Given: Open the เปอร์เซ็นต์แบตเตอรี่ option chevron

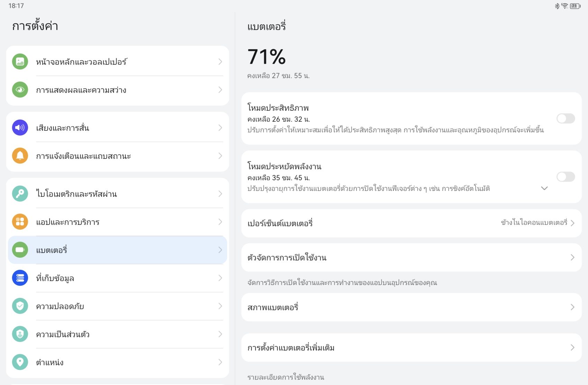Looking at the screenshot, I should tap(572, 223).
